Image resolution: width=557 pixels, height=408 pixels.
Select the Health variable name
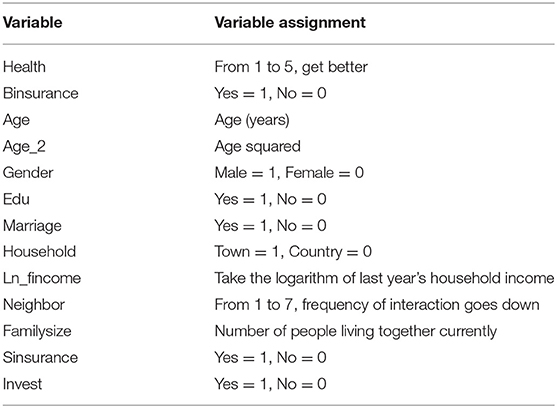pos(24,67)
